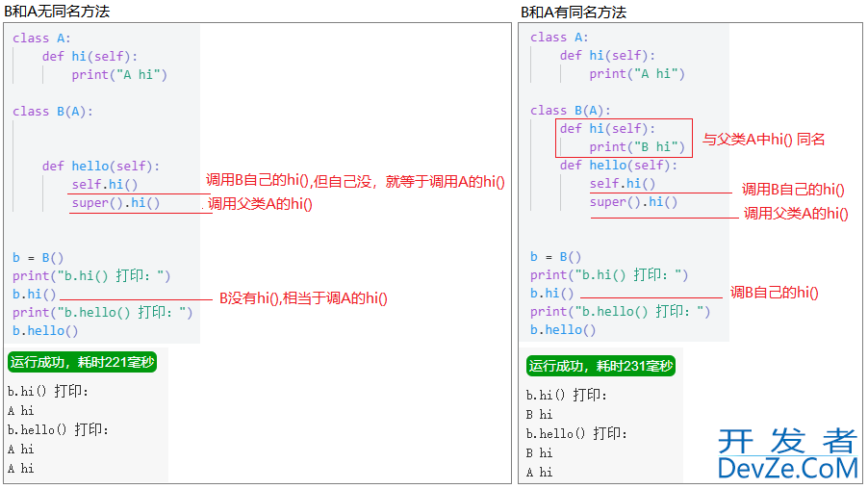Click "def hello(self):" in the 无同名方法 code
The height and width of the screenshot is (489, 868).
101,167
